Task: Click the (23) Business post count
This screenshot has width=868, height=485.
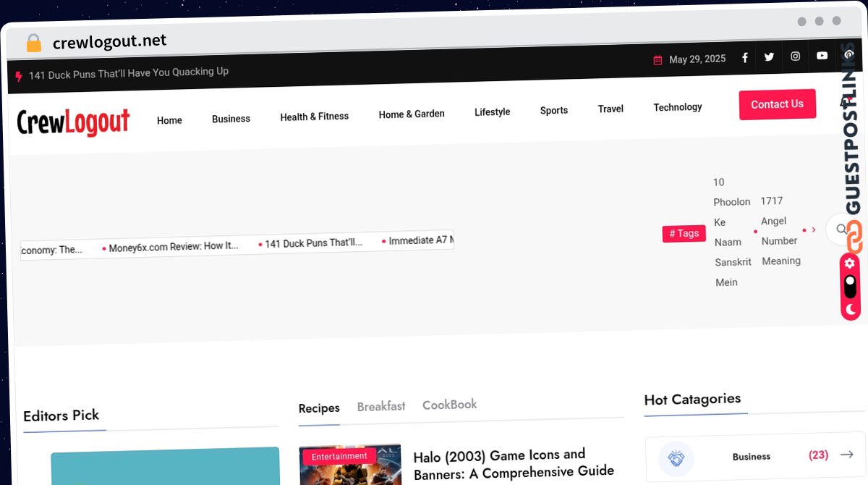Action: pyautogui.click(x=818, y=455)
